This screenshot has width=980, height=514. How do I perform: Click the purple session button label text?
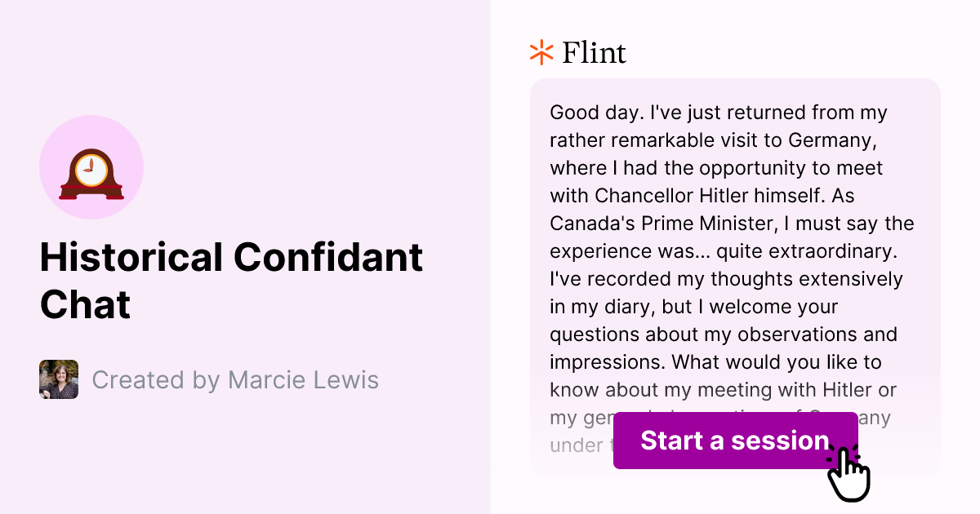point(733,441)
